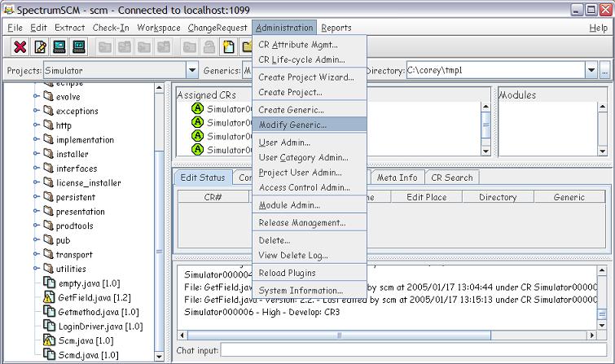Screen dimensions: 615x364
Task: Click the first computer terminal toolbar icon
Action: 59,47
